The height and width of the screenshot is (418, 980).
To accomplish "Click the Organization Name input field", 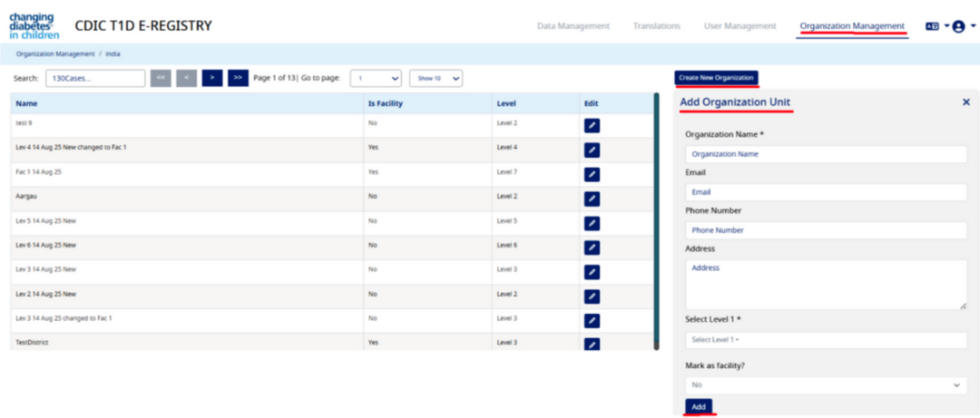I will click(x=825, y=154).
